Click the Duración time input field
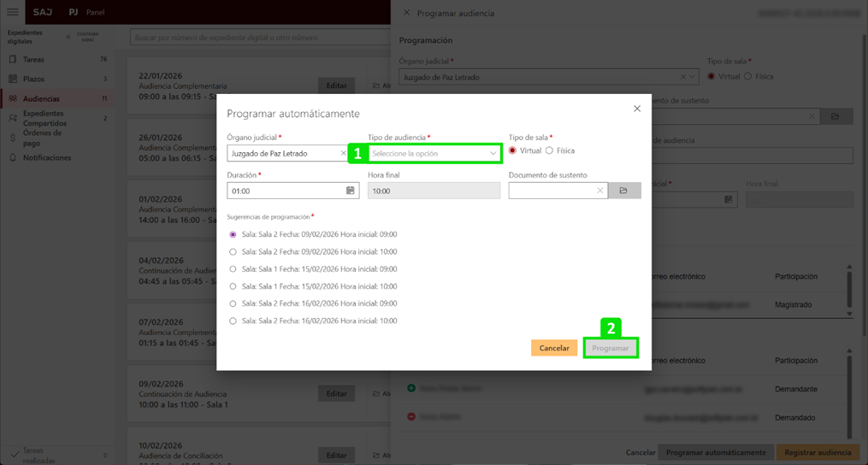This screenshot has width=868, height=465. click(285, 191)
